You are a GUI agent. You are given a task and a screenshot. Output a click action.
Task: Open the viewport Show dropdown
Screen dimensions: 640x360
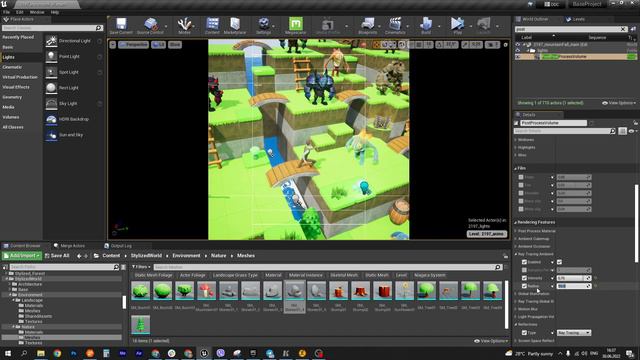(175, 44)
